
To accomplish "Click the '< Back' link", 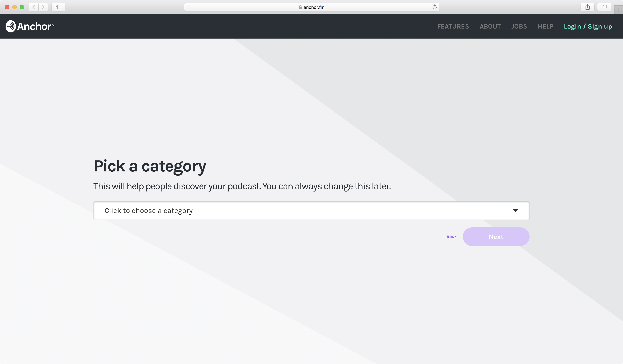I will [x=450, y=236].
